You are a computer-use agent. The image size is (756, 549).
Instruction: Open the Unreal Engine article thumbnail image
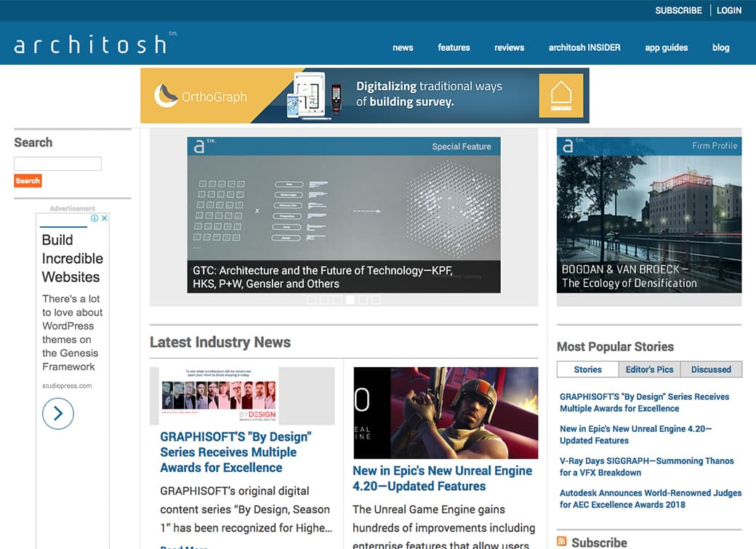pyautogui.click(x=446, y=413)
